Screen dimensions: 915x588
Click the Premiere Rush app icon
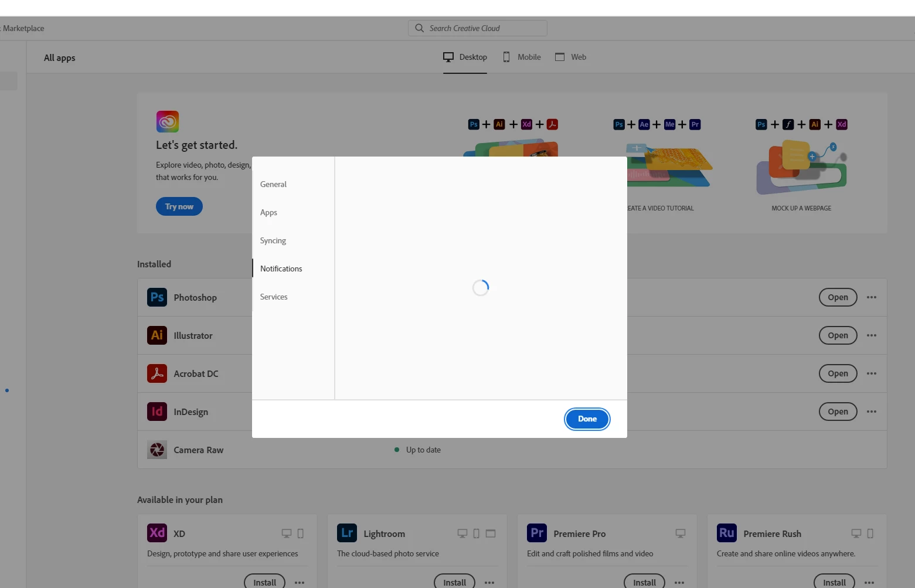pos(727,533)
